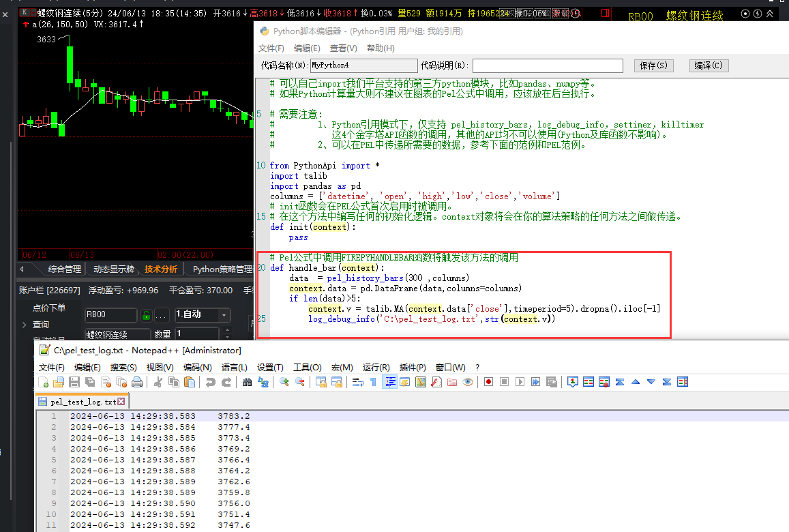The height and width of the screenshot is (532, 789).
Task: Run the macro multiple times
Action: (535, 382)
